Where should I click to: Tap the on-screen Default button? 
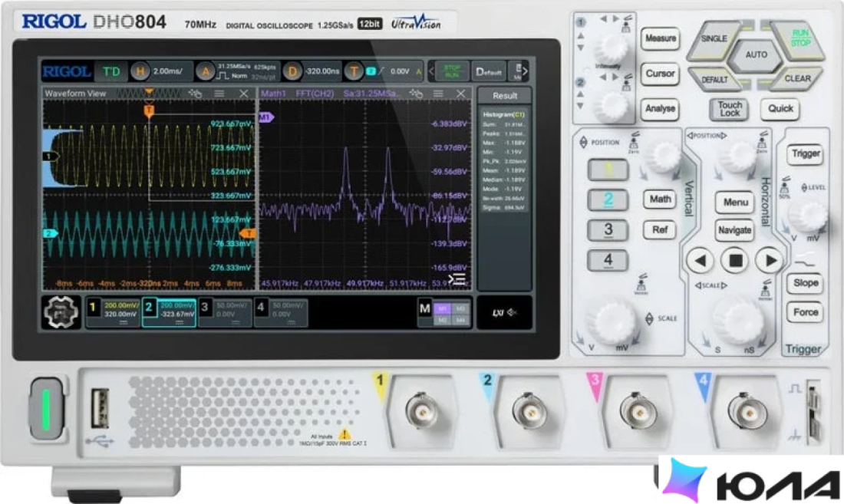tap(489, 71)
